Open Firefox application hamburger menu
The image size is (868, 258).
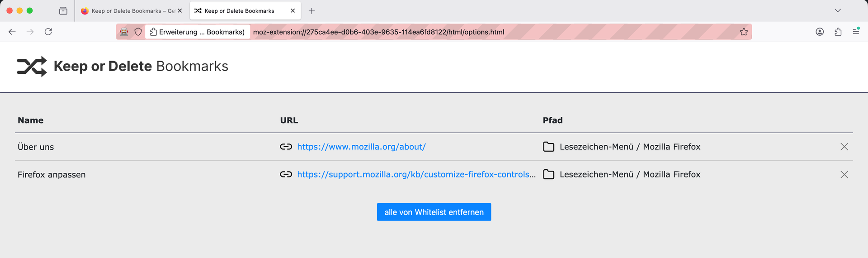(856, 32)
